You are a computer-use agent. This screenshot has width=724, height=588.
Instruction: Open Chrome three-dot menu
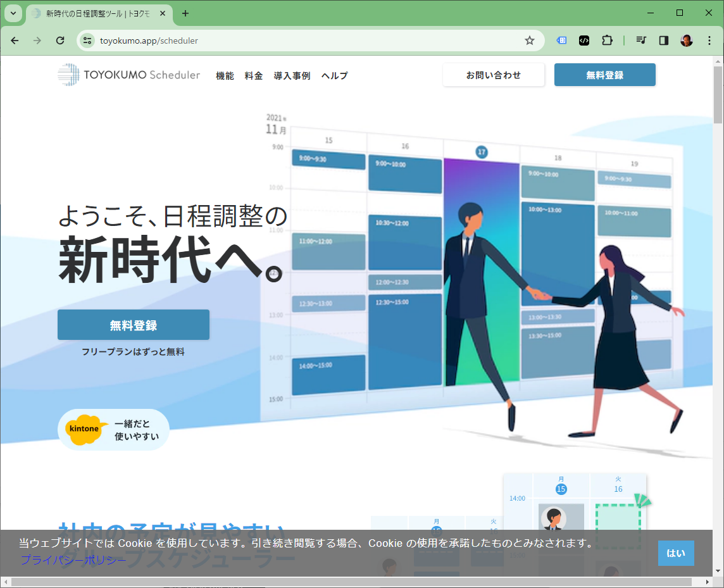click(708, 41)
